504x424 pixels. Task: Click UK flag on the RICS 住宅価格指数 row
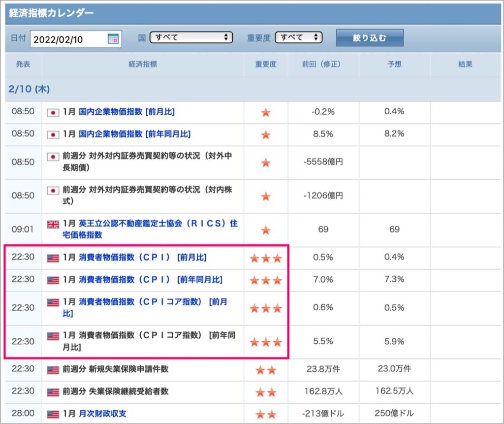[x=53, y=224]
